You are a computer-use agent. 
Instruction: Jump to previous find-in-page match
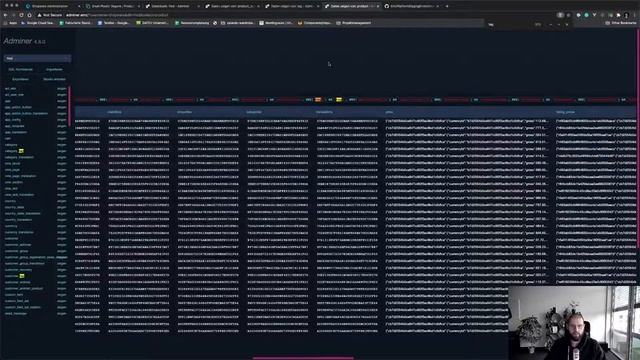[551, 24]
